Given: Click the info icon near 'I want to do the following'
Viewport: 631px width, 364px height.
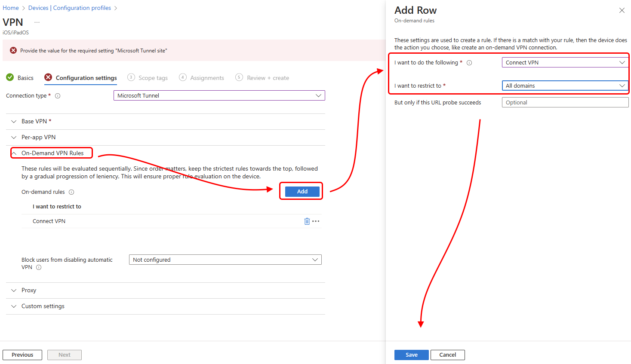Looking at the screenshot, I should click(469, 62).
